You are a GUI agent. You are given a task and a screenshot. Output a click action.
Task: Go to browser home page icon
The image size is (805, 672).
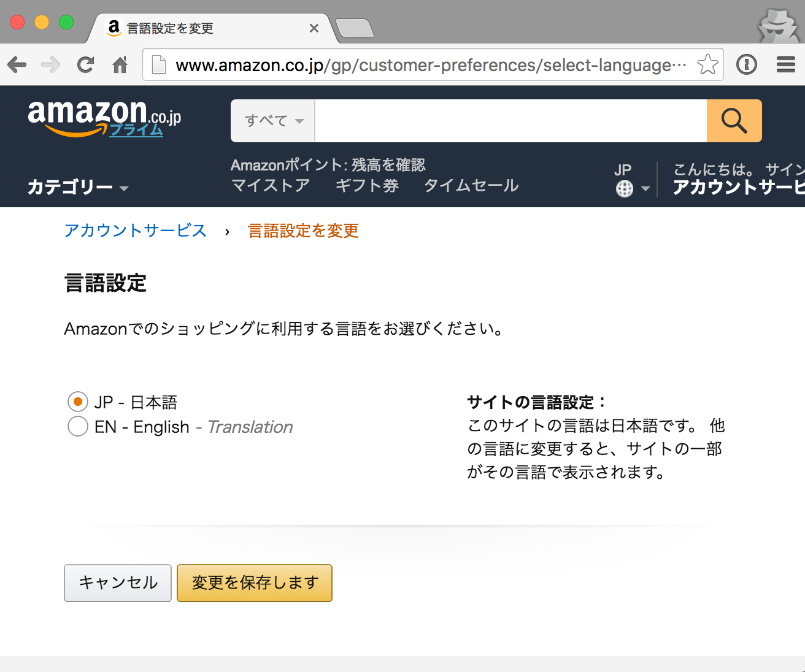tap(120, 64)
